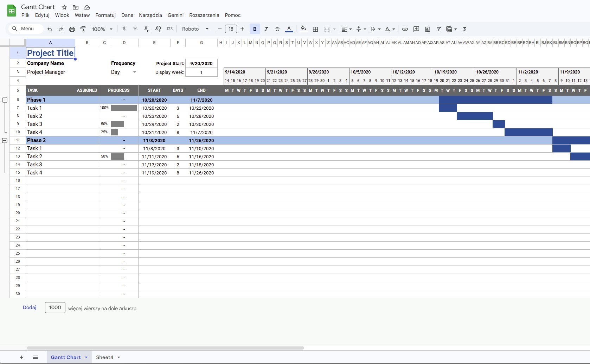Move document using folder icon
The image size is (590, 364).
(76, 7)
